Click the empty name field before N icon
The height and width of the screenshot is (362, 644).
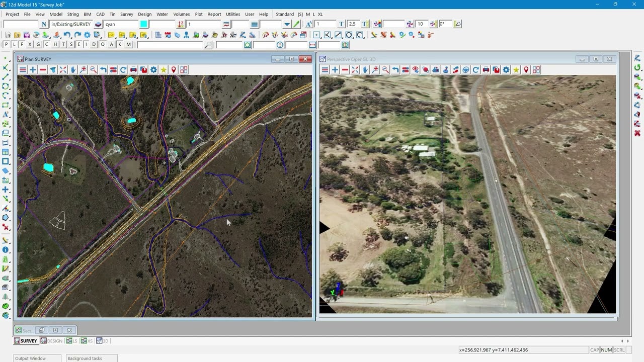[x=21, y=24]
